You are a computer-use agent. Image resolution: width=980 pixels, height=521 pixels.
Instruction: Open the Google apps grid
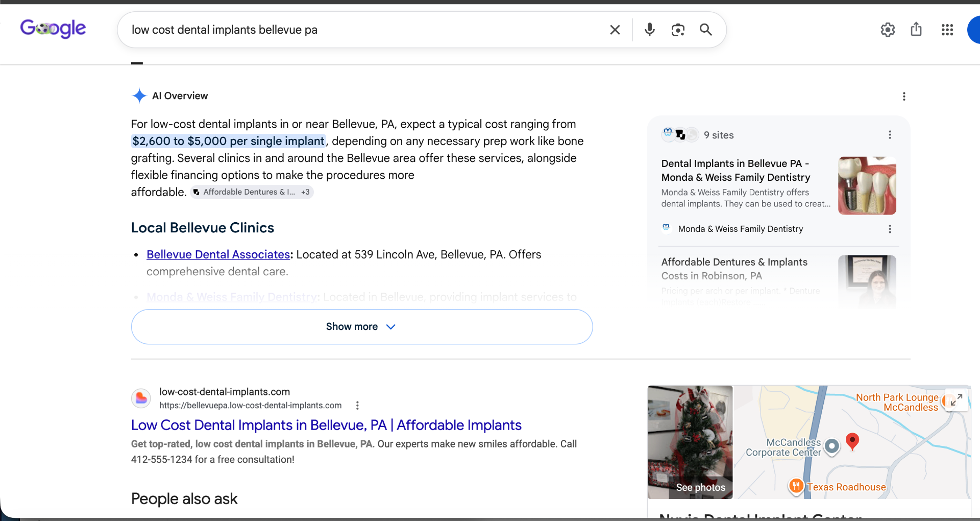tap(947, 30)
